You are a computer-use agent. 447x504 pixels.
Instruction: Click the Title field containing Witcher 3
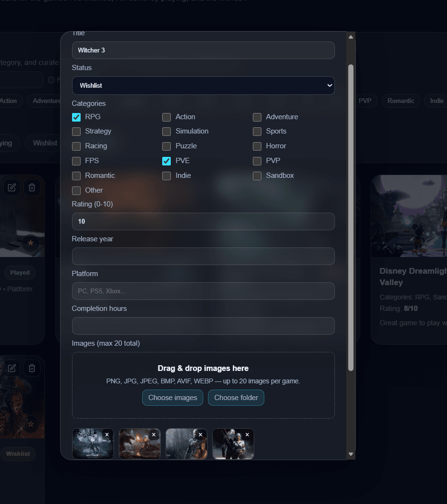(x=203, y=50)
